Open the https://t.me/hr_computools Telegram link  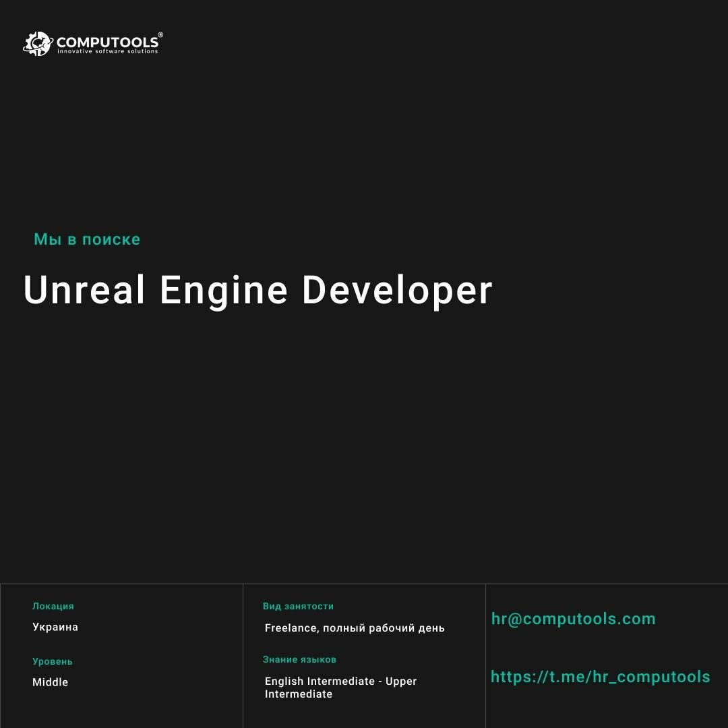pyautogui.click(x=601, y=677)
